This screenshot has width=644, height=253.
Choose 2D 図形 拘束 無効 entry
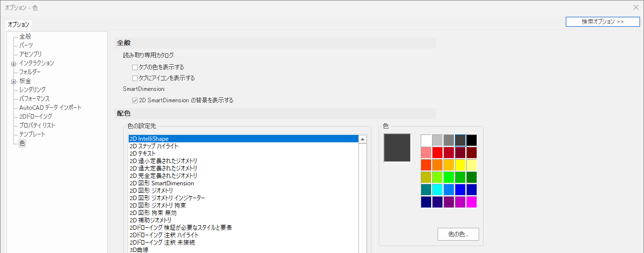pyautogui.click(x=244, y=213)
